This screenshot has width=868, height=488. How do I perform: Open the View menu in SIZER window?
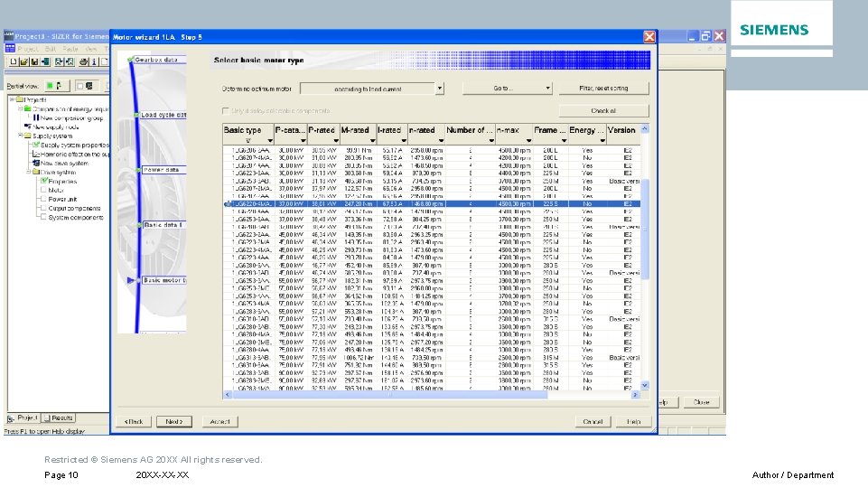[91, 49]
